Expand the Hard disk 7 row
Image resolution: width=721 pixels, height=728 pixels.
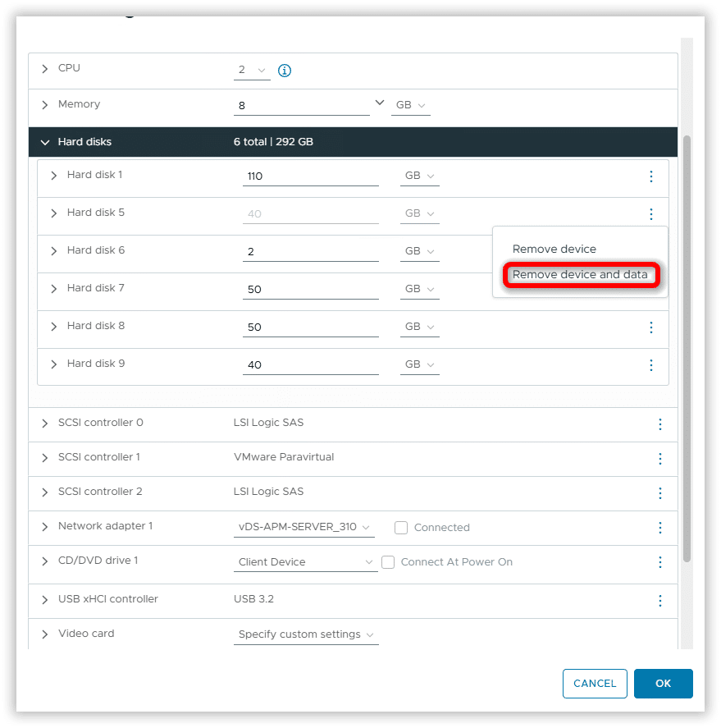click(54, 289)
